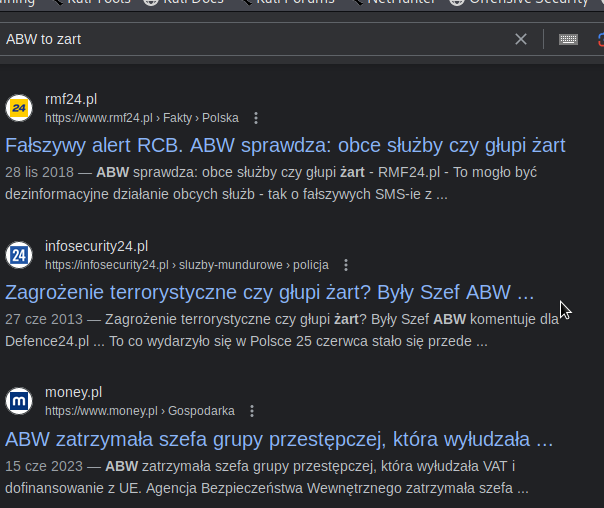Open 'ABW zatrzymała szefa grupy przestępczej' result
This screenshot has width=604, height=508.
(279, 439)
